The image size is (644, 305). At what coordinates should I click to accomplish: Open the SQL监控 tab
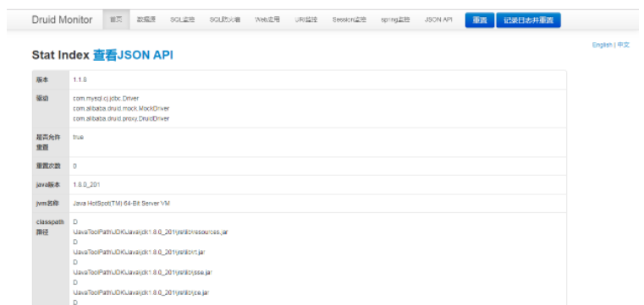point(182,19)
